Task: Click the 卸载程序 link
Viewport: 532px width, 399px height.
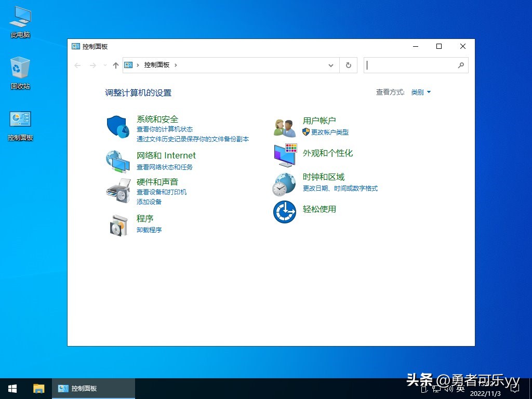Action: coord(149,230)
